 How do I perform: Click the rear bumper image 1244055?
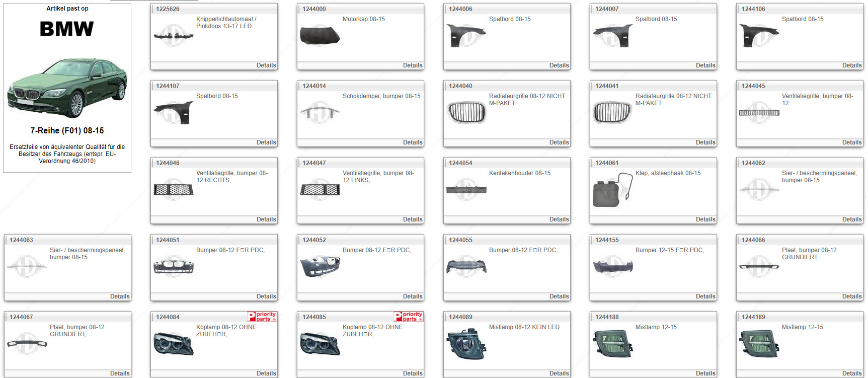point(466,267)
